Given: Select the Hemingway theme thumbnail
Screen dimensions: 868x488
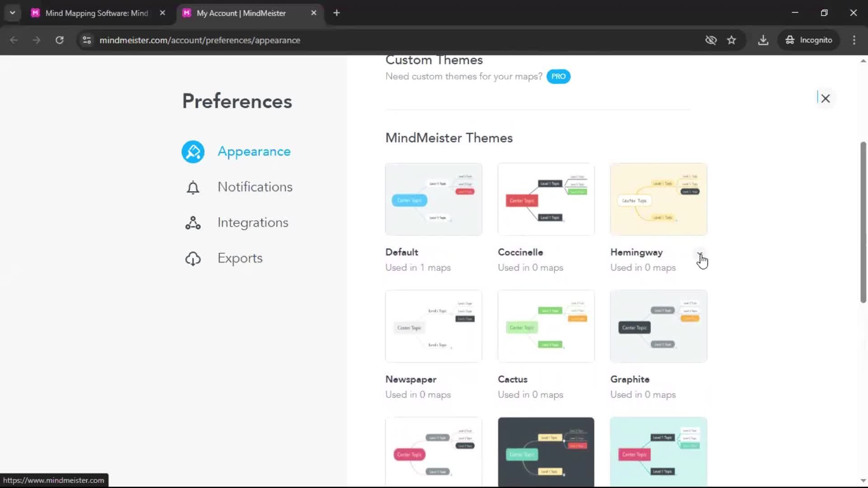Looking at the screenshot, I should 659,199.
